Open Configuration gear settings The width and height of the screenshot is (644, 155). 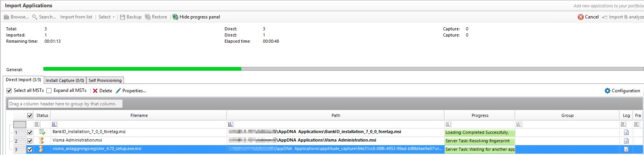(x=607, y=91)
